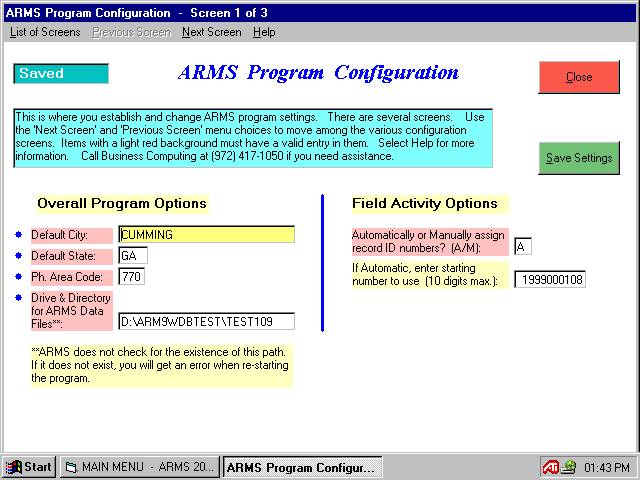Viewport: 640px width, 480px height.
Task: Click the A/M record ID assignment field
Action: (522, 247)
